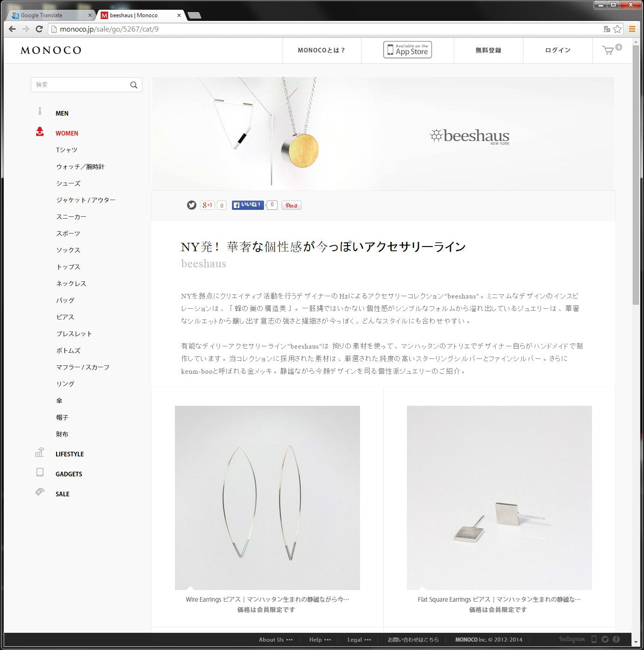Click the LIFESTYLE category icon
The image size is (644, 650).
pyautogui.click(x=40, y=452)
